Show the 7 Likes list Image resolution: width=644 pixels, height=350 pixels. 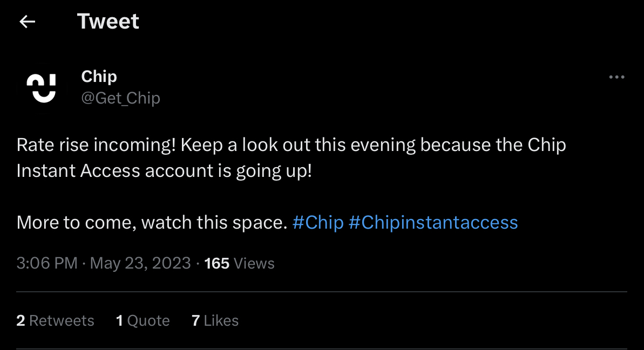click(215, 320)
